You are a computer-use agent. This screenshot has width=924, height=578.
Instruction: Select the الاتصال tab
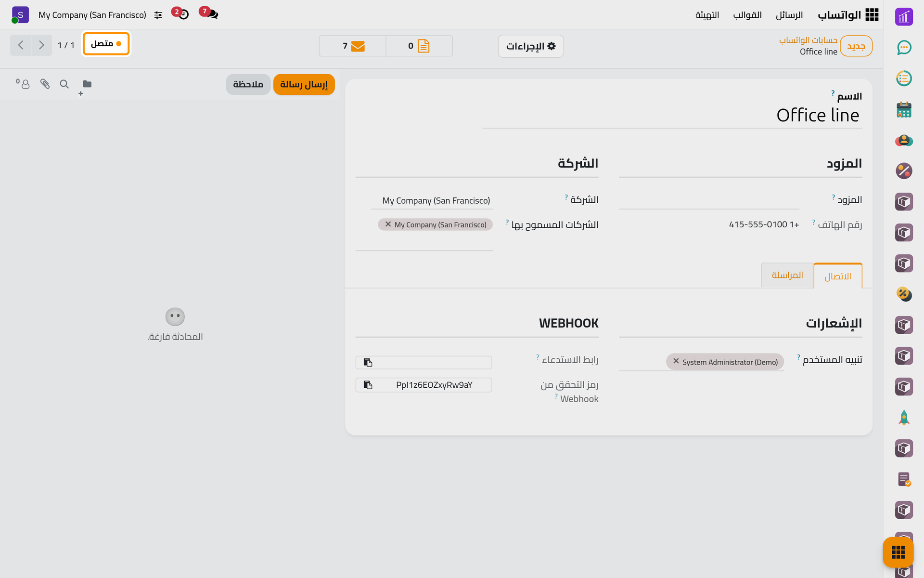837,276
